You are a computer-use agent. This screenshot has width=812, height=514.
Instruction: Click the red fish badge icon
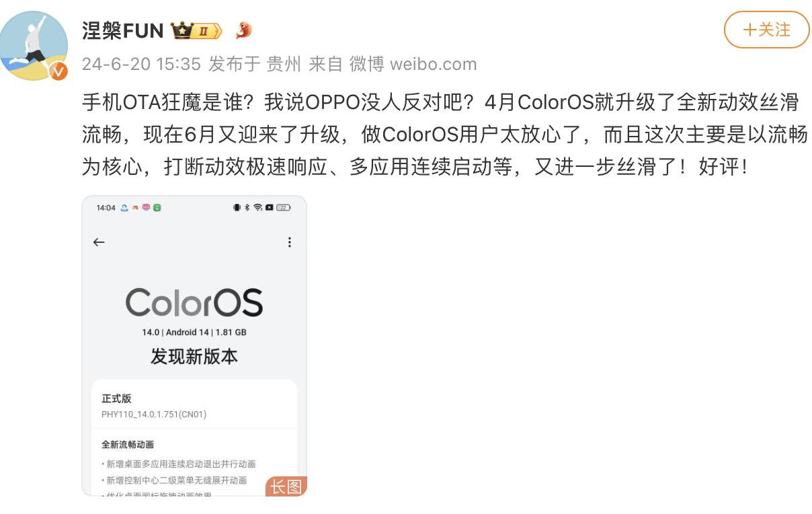[243, 30]
